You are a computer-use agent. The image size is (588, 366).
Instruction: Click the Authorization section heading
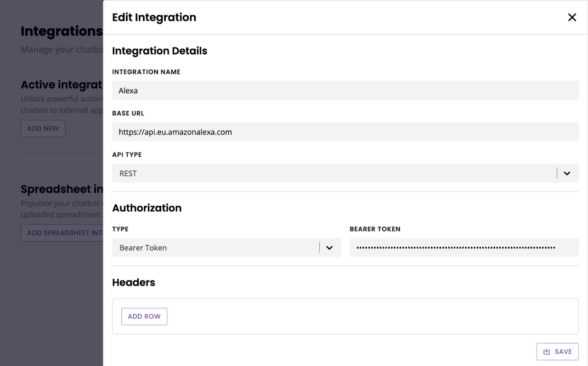pos(147,208)
